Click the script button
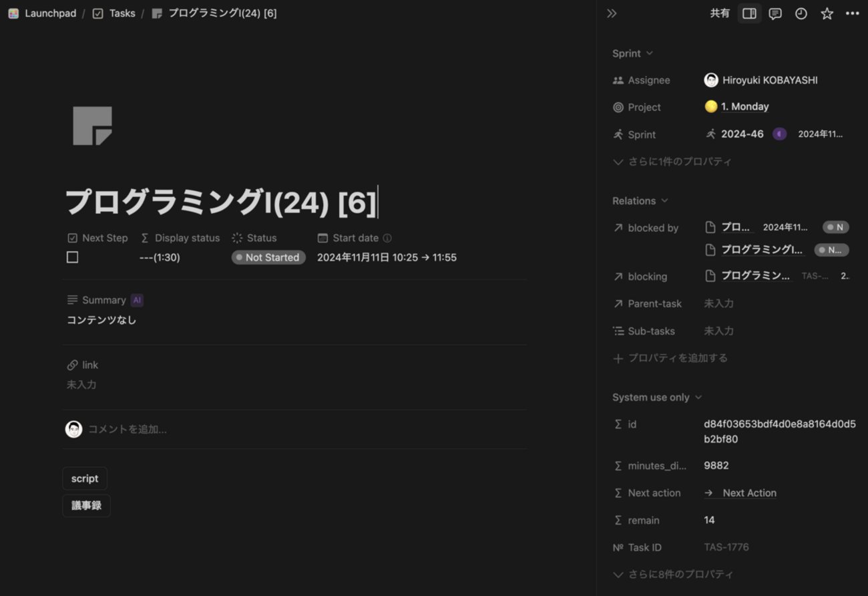Viewport: 868px width, 596px height. (x=85, y=478)
